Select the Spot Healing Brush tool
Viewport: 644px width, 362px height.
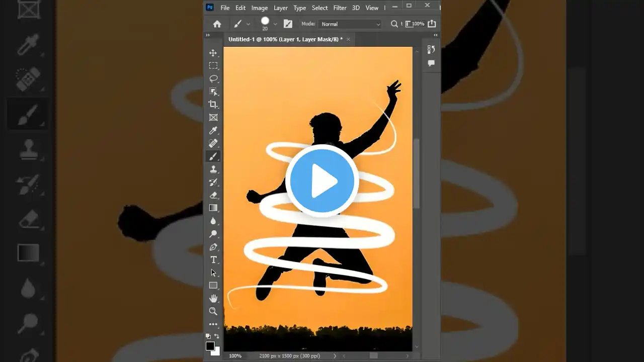click(x=213, y=143)
